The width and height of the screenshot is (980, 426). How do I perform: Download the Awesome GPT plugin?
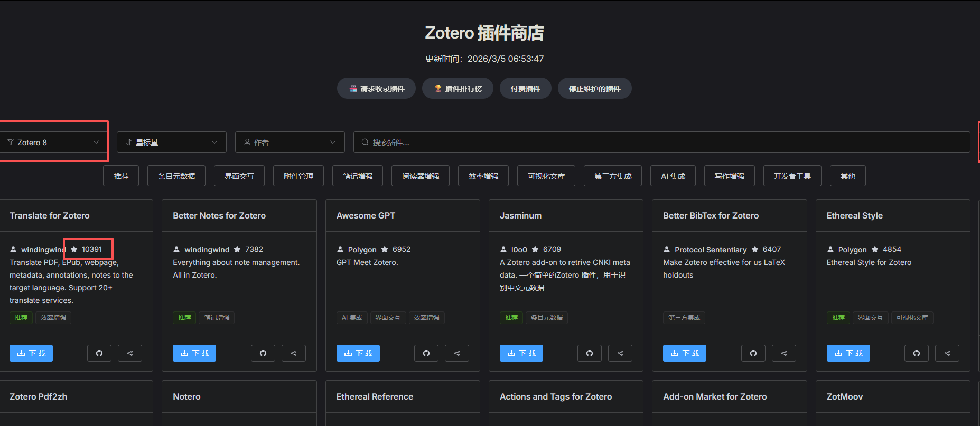(x=358, y=353)
